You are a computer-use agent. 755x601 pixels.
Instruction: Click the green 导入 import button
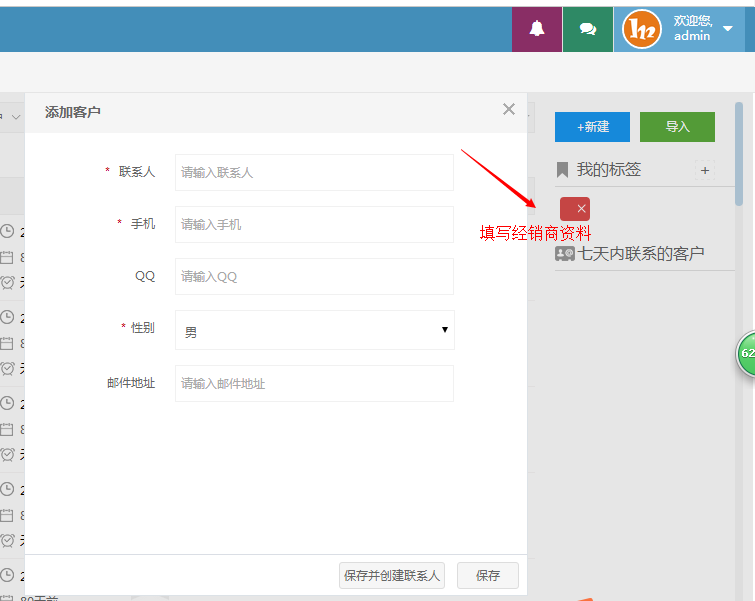677,127
